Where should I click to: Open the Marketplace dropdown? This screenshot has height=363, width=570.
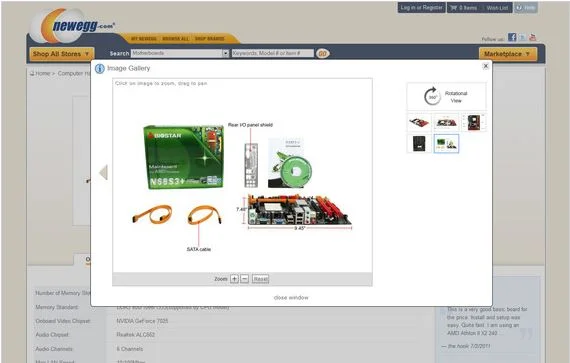(x=507, y=54)
